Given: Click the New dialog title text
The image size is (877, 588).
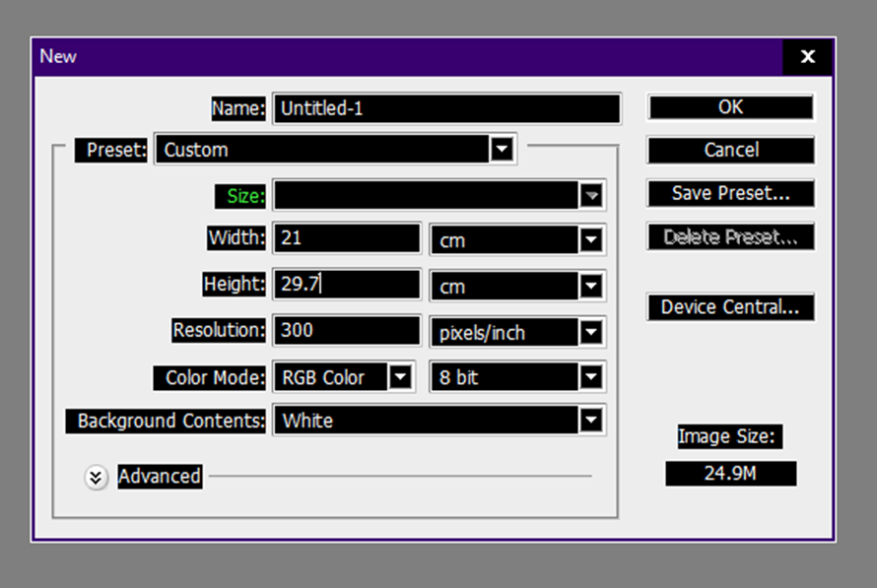Looking at the screenshot, I should 58,56.
